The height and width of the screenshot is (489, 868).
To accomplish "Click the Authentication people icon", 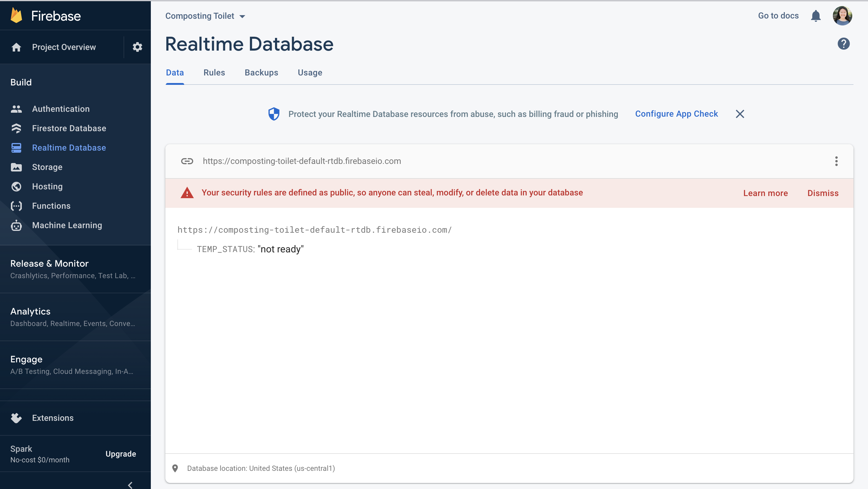I will click(x=16, y=109).
